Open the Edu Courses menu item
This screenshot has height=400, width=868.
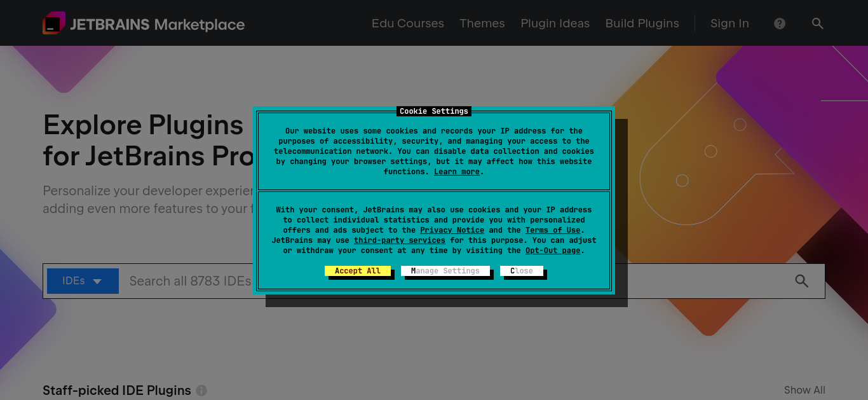click(408, 24)
